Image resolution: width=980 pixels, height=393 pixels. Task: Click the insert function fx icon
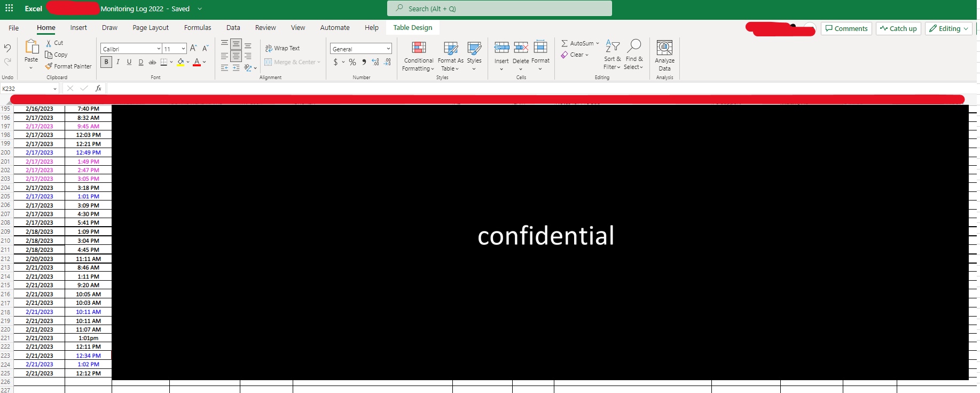pos(98,88)
